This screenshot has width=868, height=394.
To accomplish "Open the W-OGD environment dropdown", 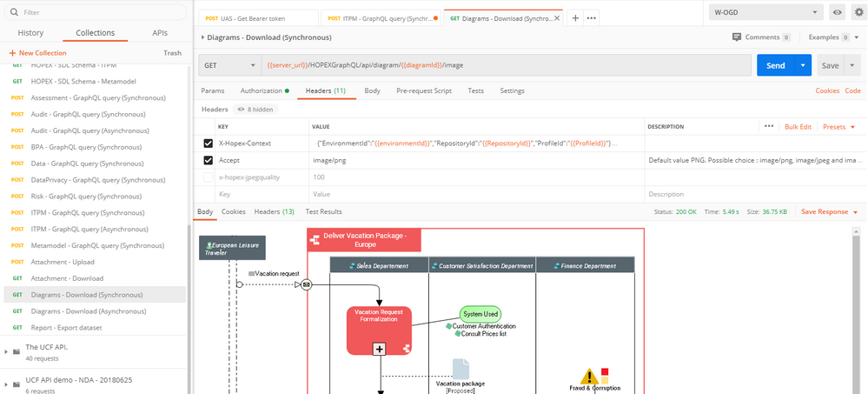I will (x=765, y=12).
